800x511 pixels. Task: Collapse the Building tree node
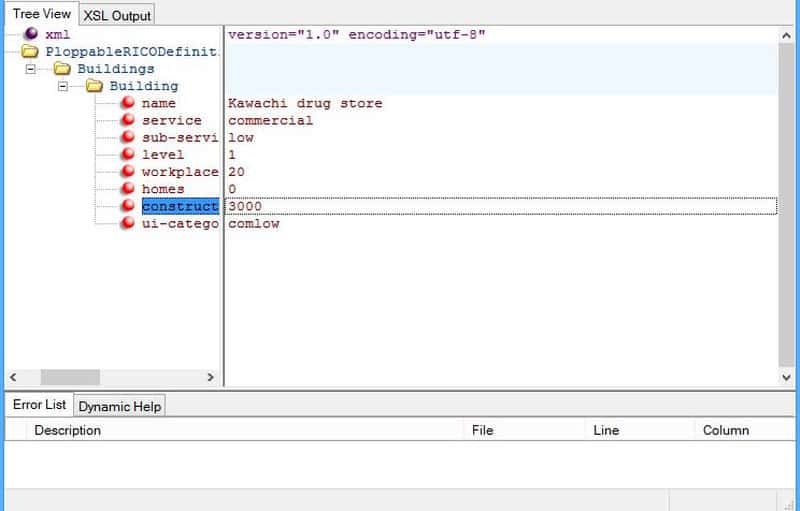tap(63, 86)
